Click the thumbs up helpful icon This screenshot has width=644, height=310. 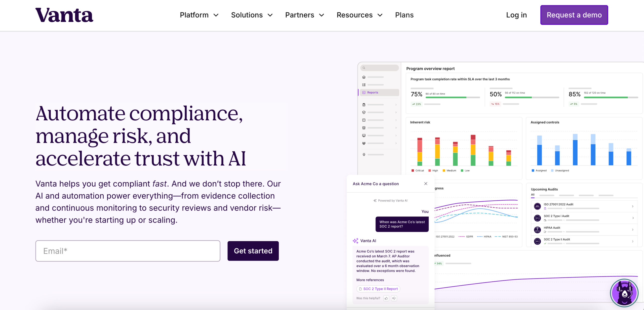tap(386, 298)
